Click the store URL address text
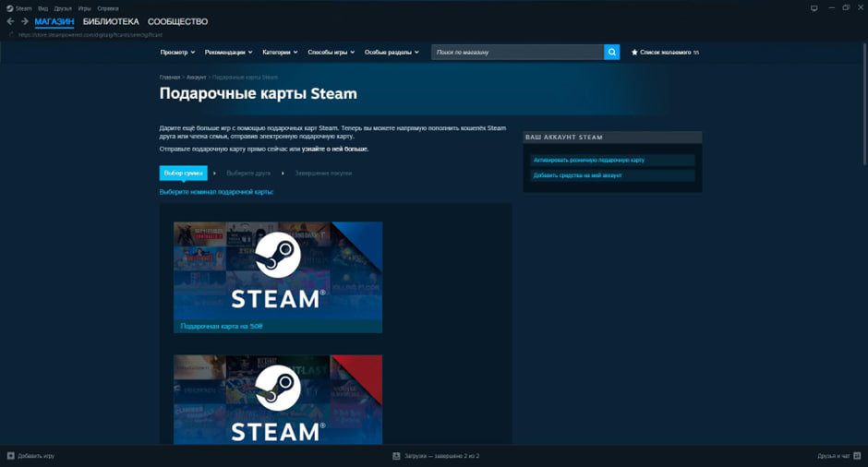 point(90,35)
